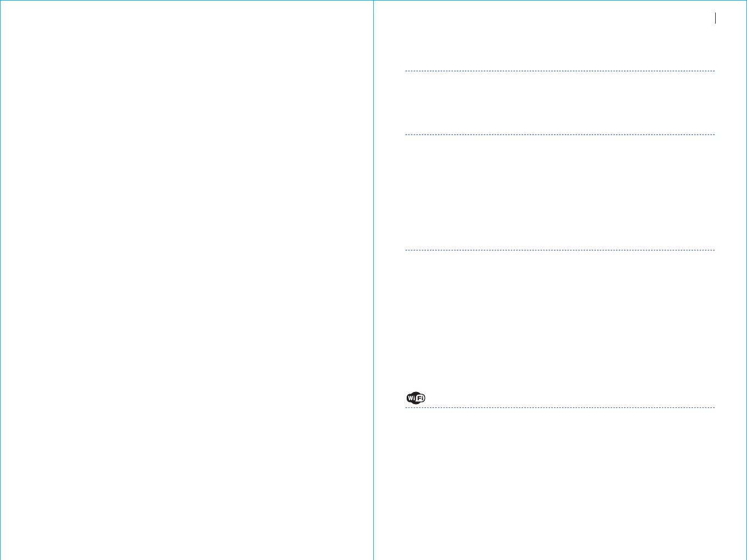The width and height of the screenshot is (747, 560).
Task: Click the third dotted divider line
Action: [x=560, y=250]
